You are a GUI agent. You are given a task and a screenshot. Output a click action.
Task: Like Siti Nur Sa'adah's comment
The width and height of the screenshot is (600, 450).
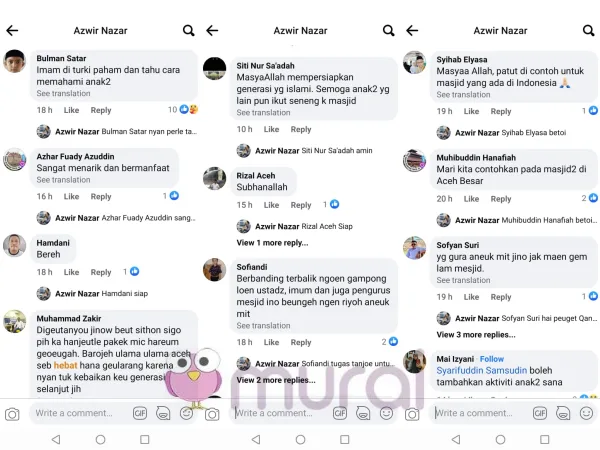click(271, 129)
